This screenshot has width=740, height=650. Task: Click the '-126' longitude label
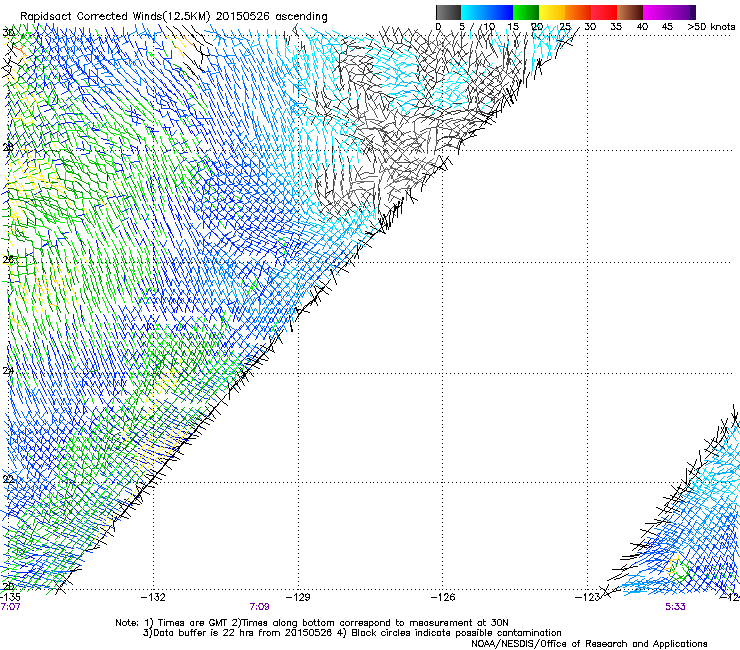(443, 597)
